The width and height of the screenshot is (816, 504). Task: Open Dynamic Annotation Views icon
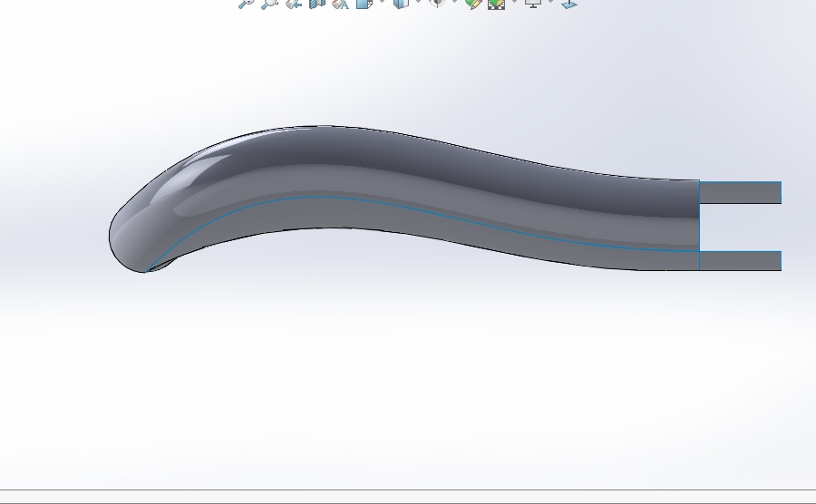[x=340, y=3]
